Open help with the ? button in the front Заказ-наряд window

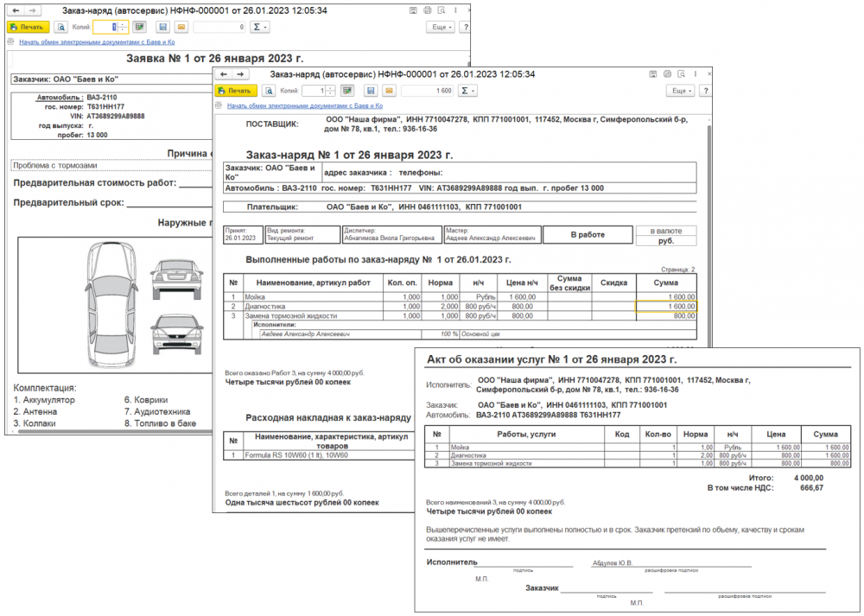(x=705, y=91)
